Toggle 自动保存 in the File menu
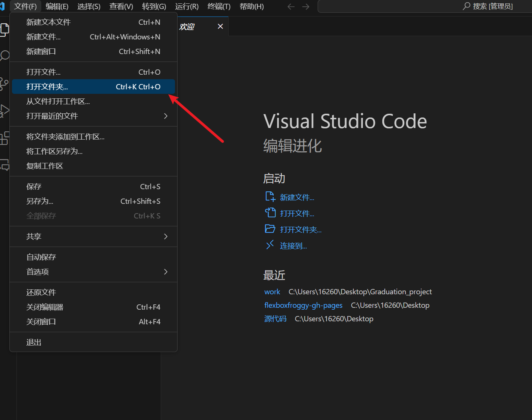Viewport: 532px width, 420px height. (93, 257)
